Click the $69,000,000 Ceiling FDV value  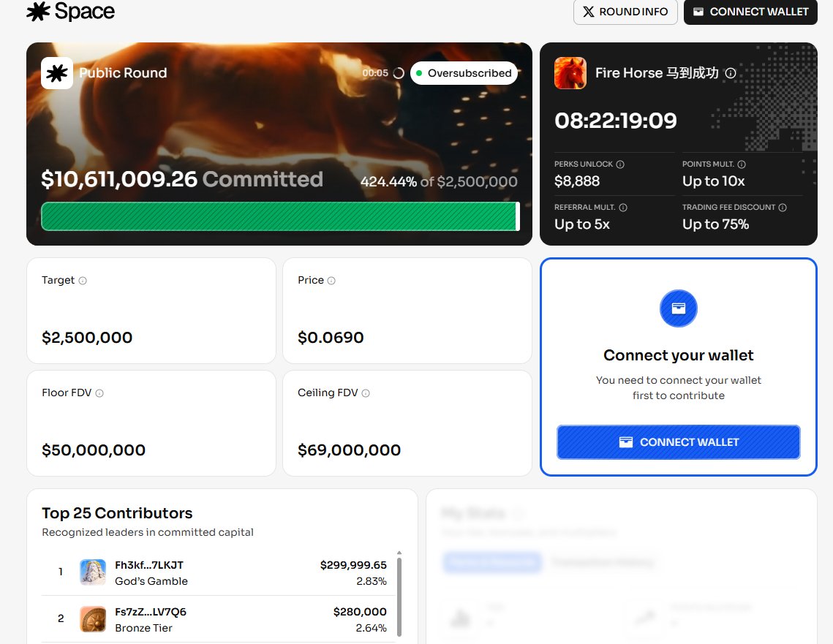[349, 450]
